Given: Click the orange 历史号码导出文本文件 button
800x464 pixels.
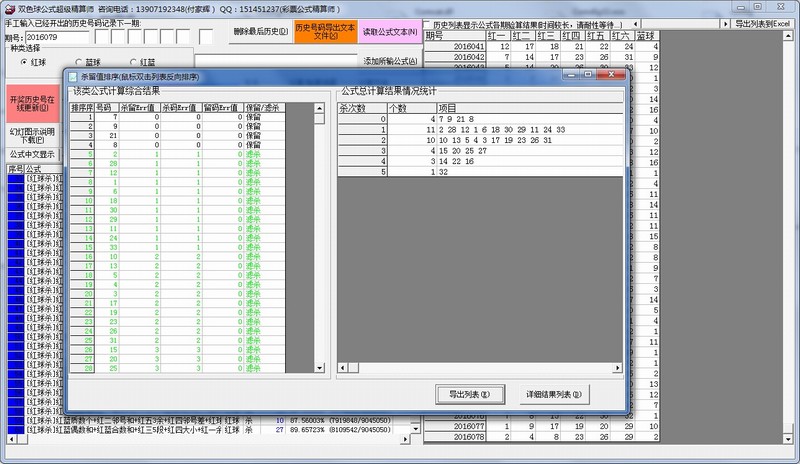Looking at the screenshot, I should [325, 31].
